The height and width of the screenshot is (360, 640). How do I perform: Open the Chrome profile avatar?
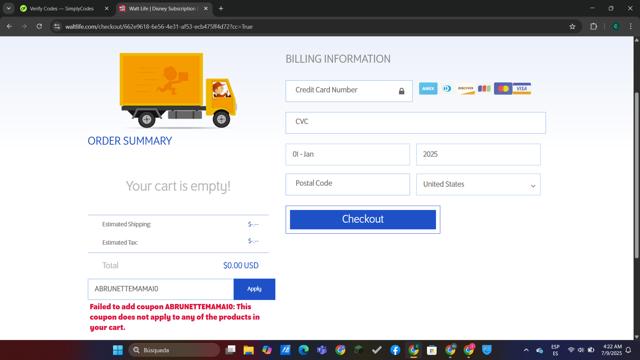pos(616,27)
